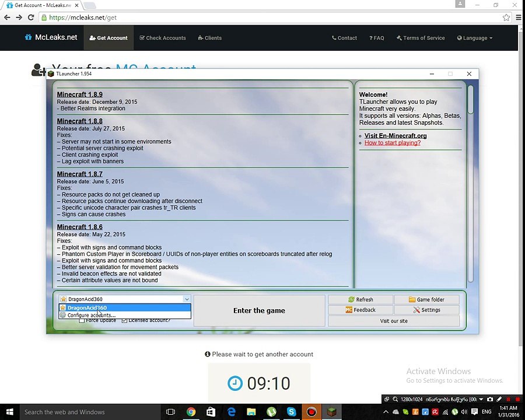525x420 pixels.
Task: Click the green HTTPS padlock icon
Action: click(x=44, y=17)
